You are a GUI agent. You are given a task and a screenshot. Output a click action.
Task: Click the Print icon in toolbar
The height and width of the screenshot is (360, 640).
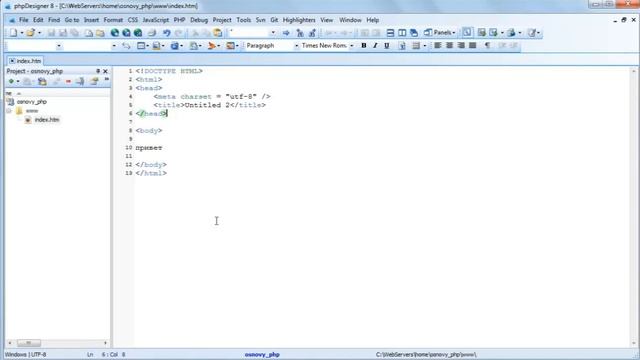152,33
